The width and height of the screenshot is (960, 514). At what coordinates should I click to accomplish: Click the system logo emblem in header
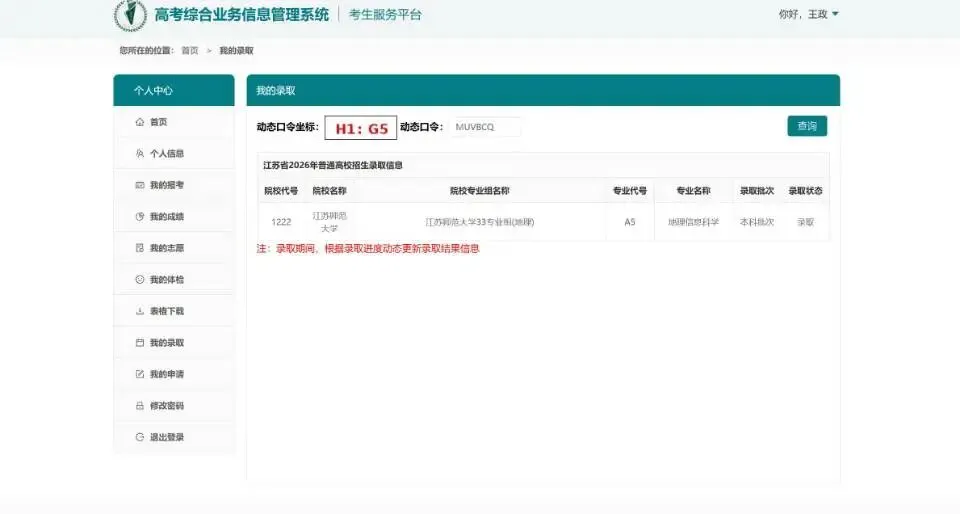[130, 15]
